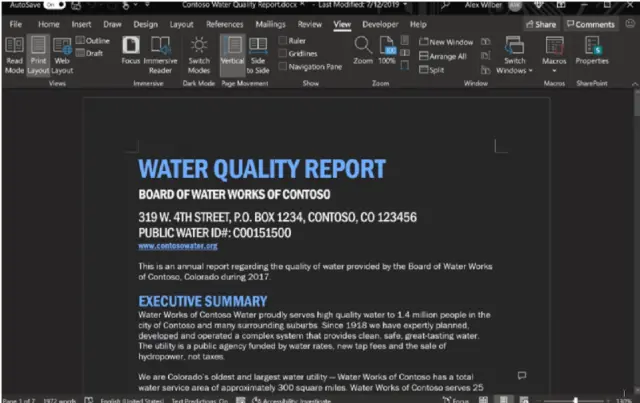The height and width of the screenshot is (403, 640).
Task: Toggle the AutoSave switch
Action: tap(52, 5)
